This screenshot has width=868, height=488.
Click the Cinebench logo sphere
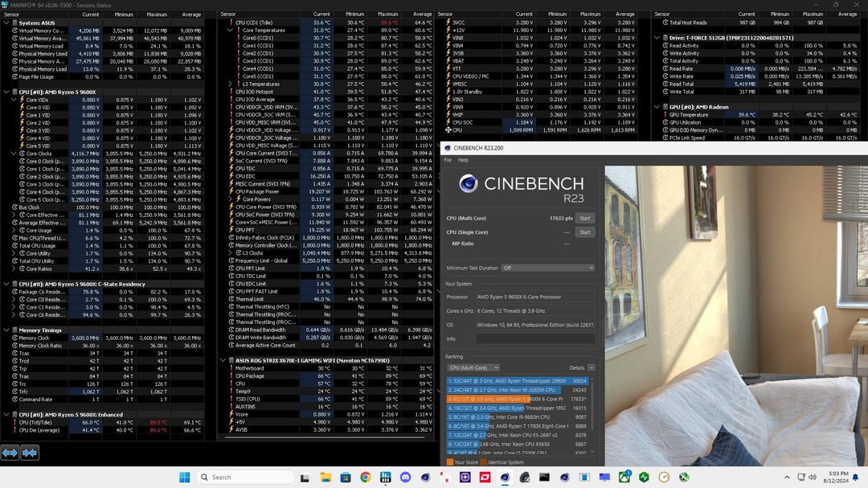tap(469, 183)
